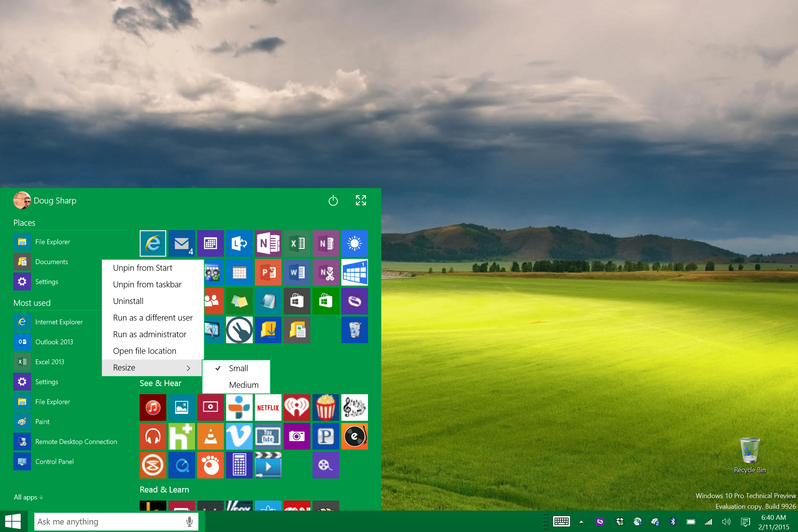This screenshot has height=532, width=798.
Task: Select Run as a different user
Action: (153, 318)
